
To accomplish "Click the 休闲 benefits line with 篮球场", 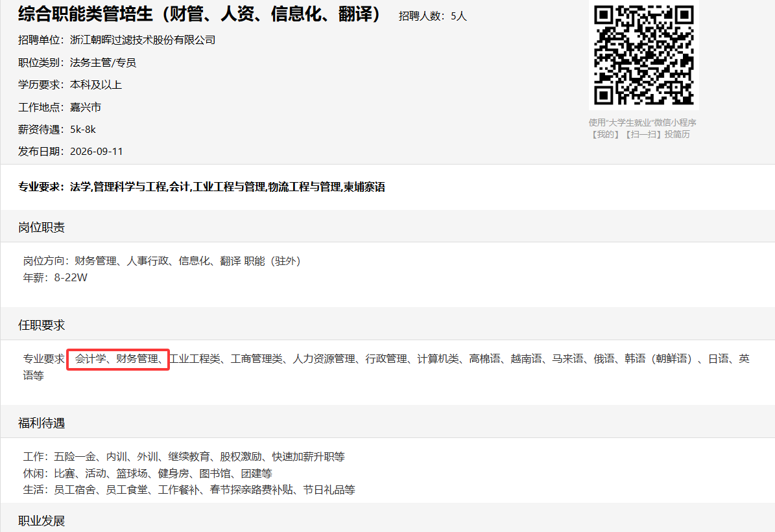I will (148, 473).
